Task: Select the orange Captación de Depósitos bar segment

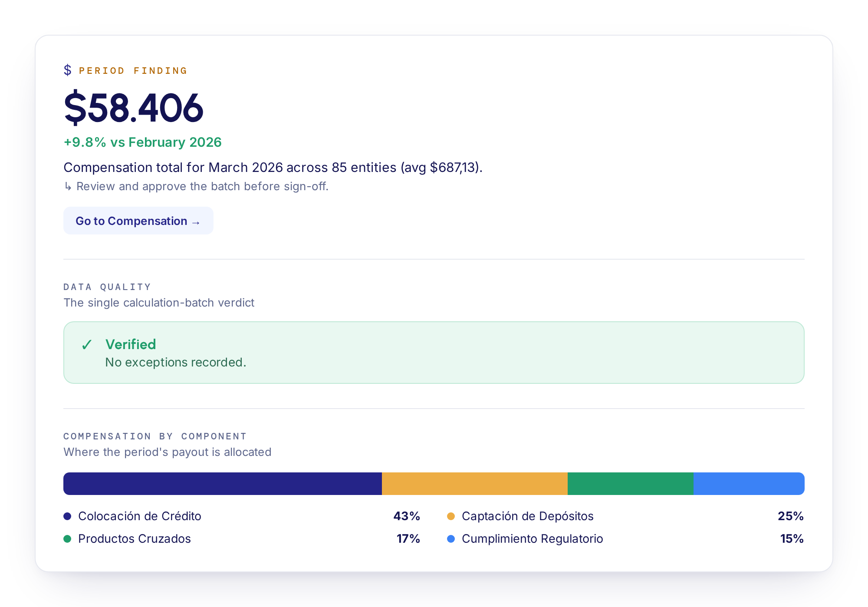Action: [x=475, y=484]
